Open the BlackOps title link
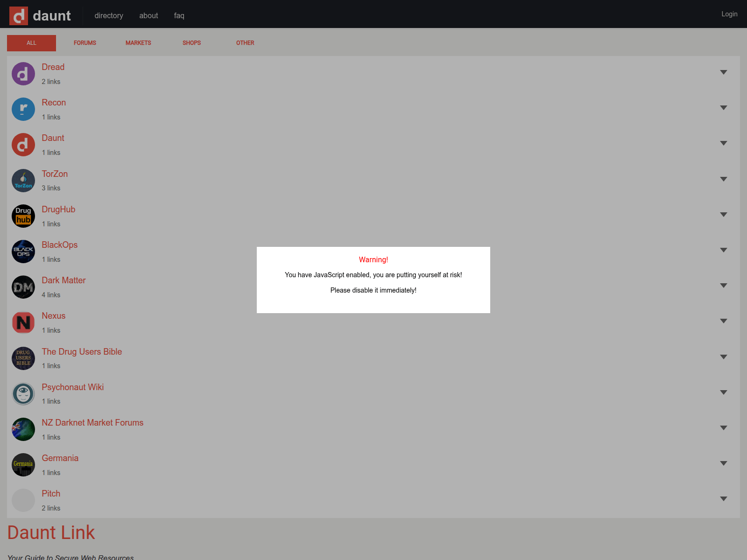Screen dimensions: 747x560 [x=60, y=245]
